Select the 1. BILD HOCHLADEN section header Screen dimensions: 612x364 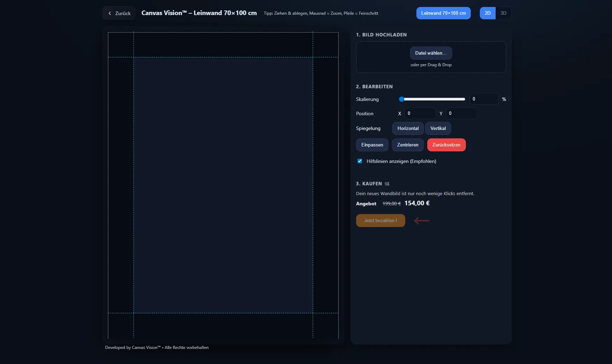point(381,35)
